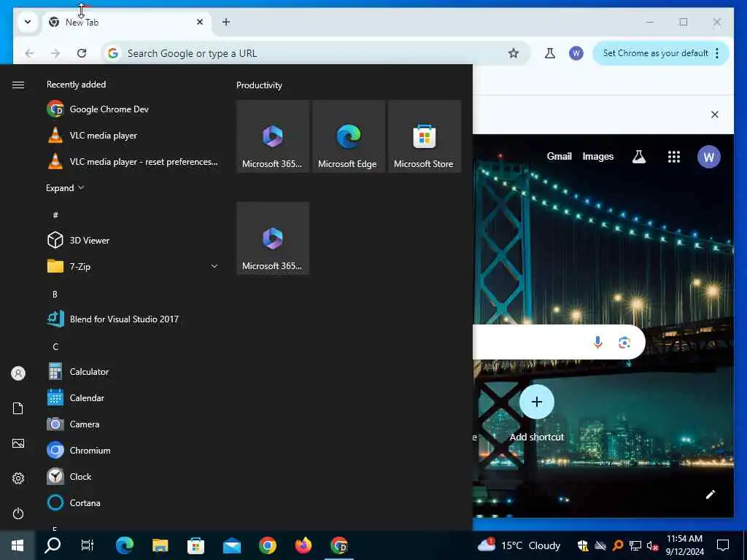Reload the page in Chrome
The height and width of the screenshot is (560, 747).
[x=82, y=53]
